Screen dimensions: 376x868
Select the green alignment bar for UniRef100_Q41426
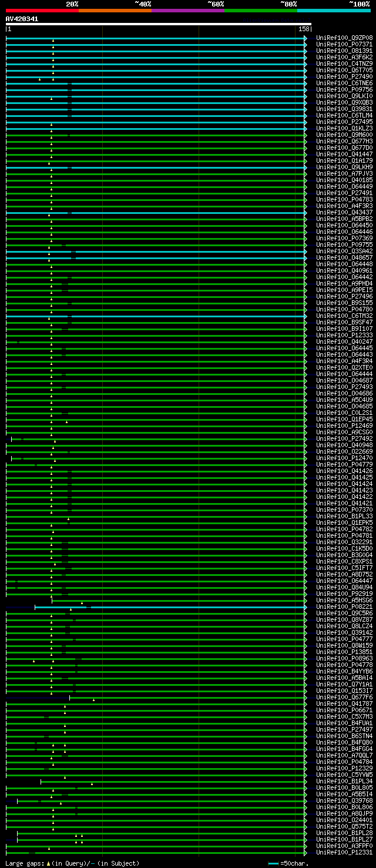[x=176, y=471]
